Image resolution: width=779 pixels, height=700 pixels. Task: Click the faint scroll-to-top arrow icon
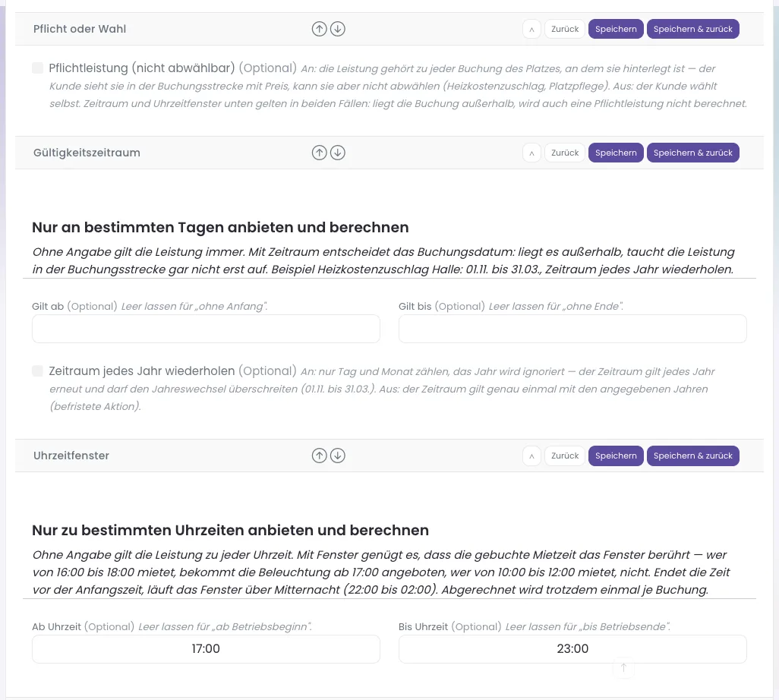point(623,667)
